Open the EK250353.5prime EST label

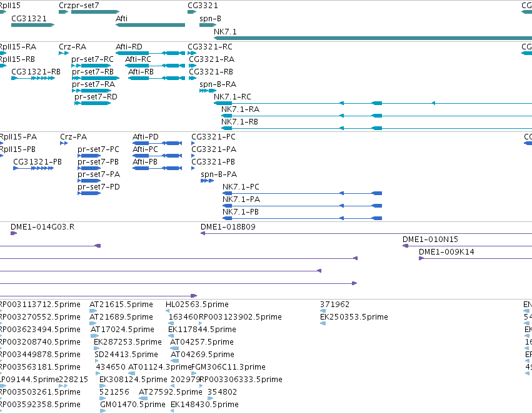(x=354, y=318)
